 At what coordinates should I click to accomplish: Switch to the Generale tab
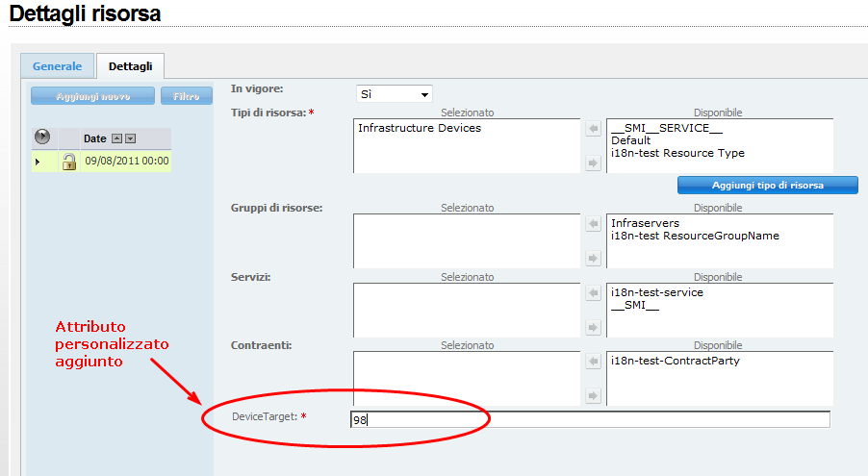57,66
